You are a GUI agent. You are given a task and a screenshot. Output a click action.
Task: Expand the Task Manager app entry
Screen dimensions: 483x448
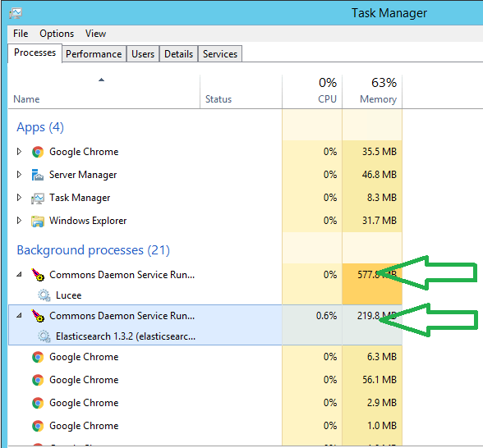coord(19,198)
